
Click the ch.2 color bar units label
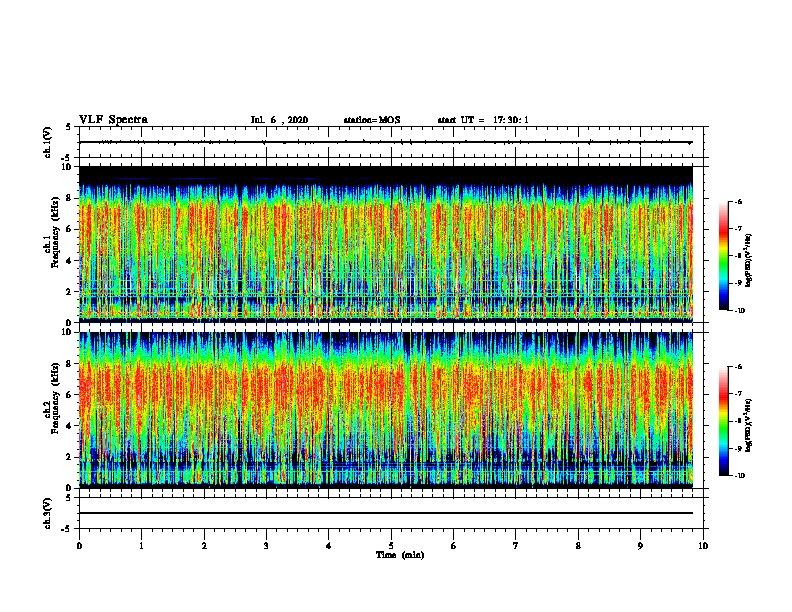pos(749,425)
